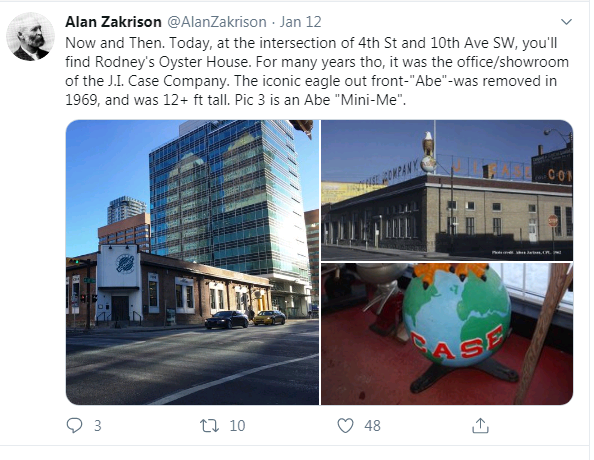This screenshot has height=460, width=594.
Task: View the historic J.I. Case building photo
Action: (x=447, y=190)
